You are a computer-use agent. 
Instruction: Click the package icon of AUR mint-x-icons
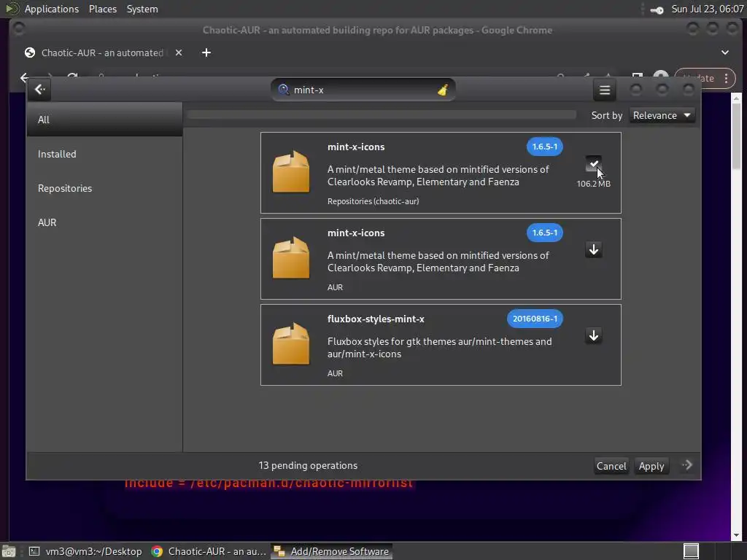290,258
